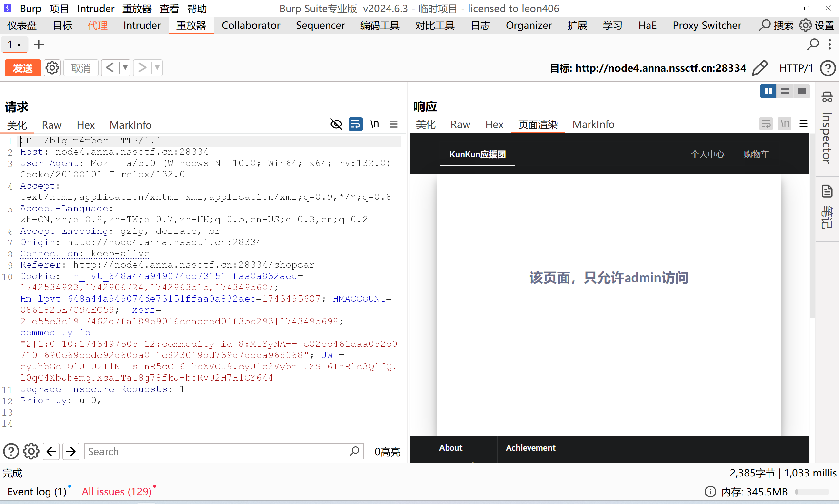This screenshot has height=504, width=839.
Task: Open the repeater settings gear icon
Action: [52, 68]
